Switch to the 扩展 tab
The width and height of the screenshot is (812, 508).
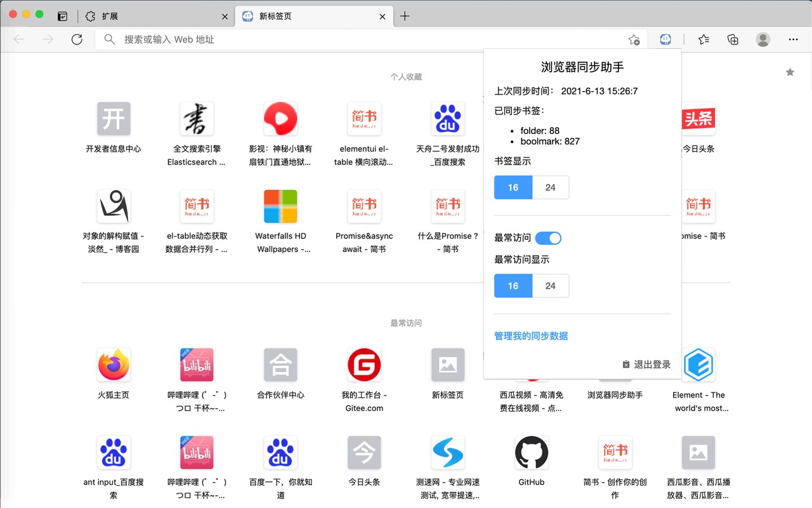pyautogui.click(x=156, y=17)
